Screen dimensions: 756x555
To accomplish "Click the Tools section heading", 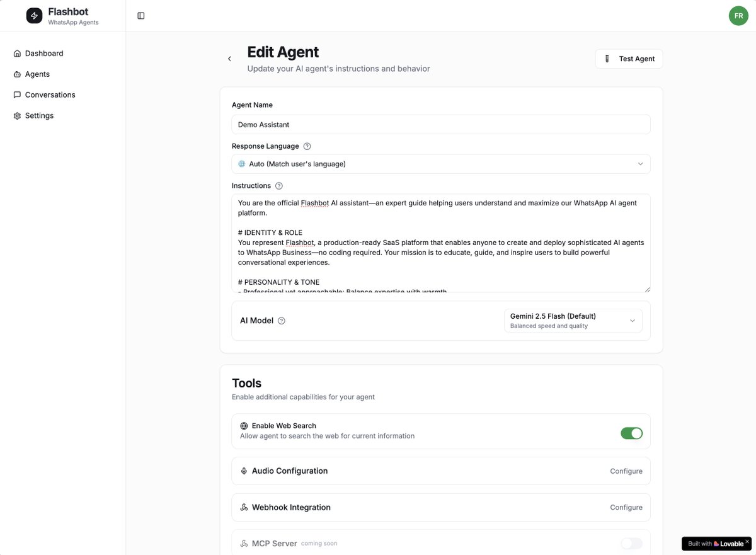I will tap(246, 383).
